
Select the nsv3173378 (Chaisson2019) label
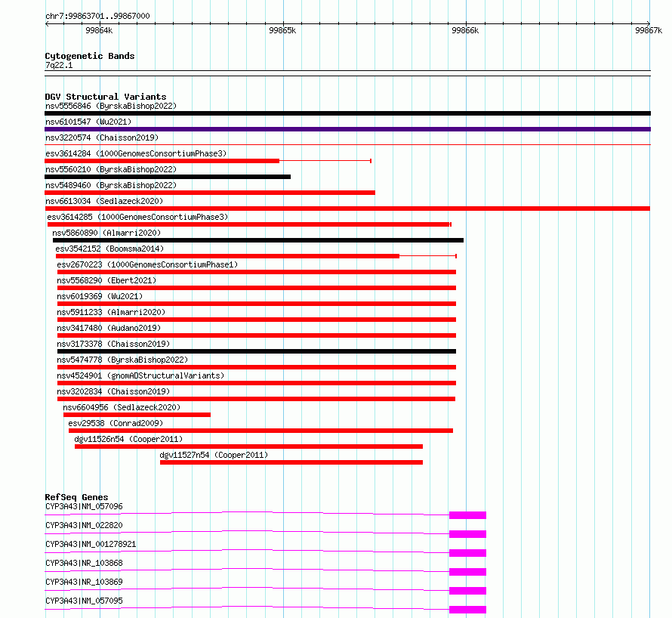pos(113,344)
